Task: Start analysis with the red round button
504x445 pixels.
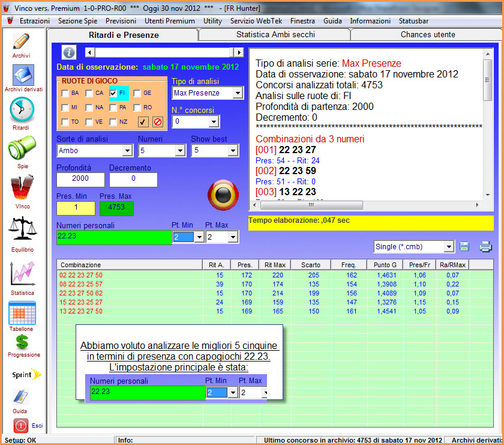Action: pos(223,195)
